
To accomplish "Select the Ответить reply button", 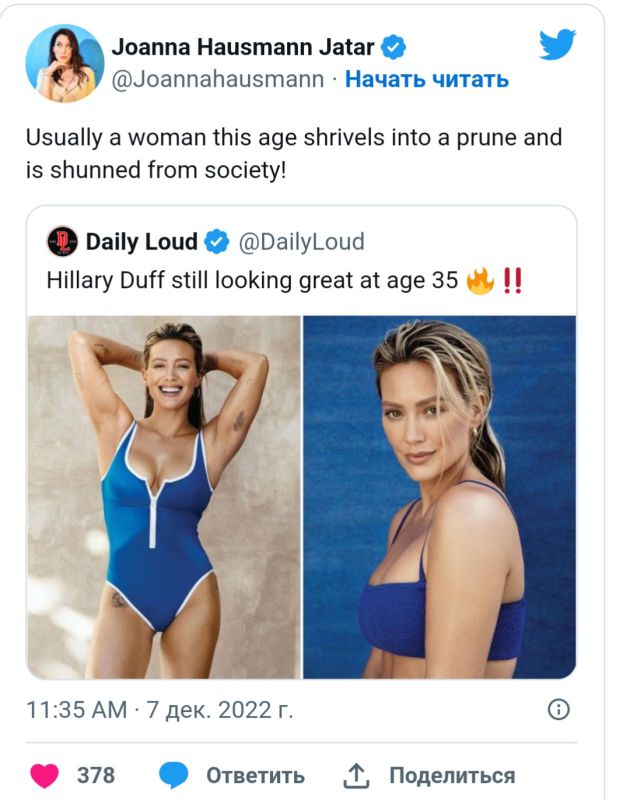I will [256, 776].
